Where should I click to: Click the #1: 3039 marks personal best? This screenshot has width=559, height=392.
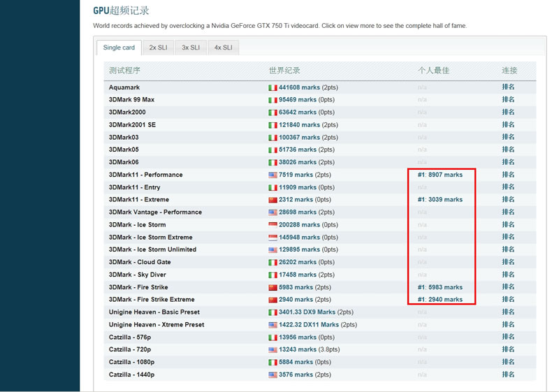pyautogui.click(x=440, y=200)
